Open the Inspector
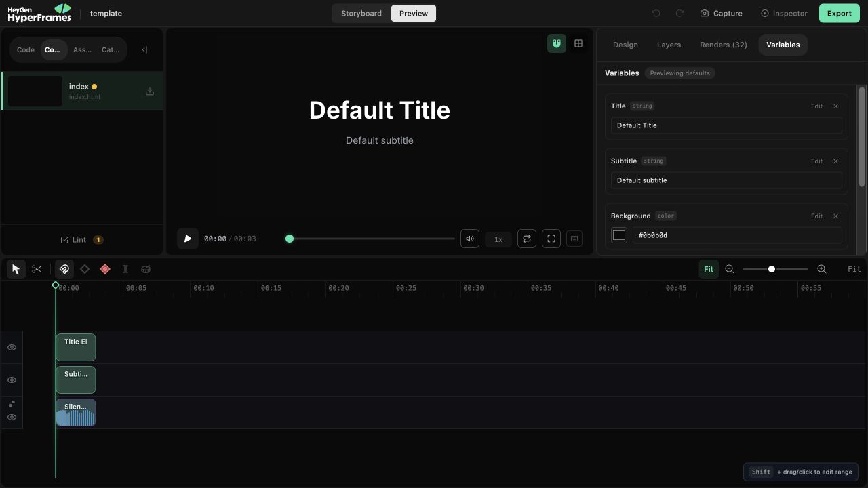Image resolution: width=868 pixels, height=488 pixels. 784,13
